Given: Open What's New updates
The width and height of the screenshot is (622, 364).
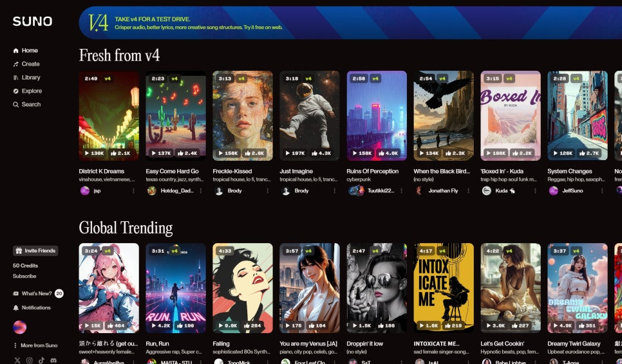Looking at the screenshot, I should click(38, 293).
